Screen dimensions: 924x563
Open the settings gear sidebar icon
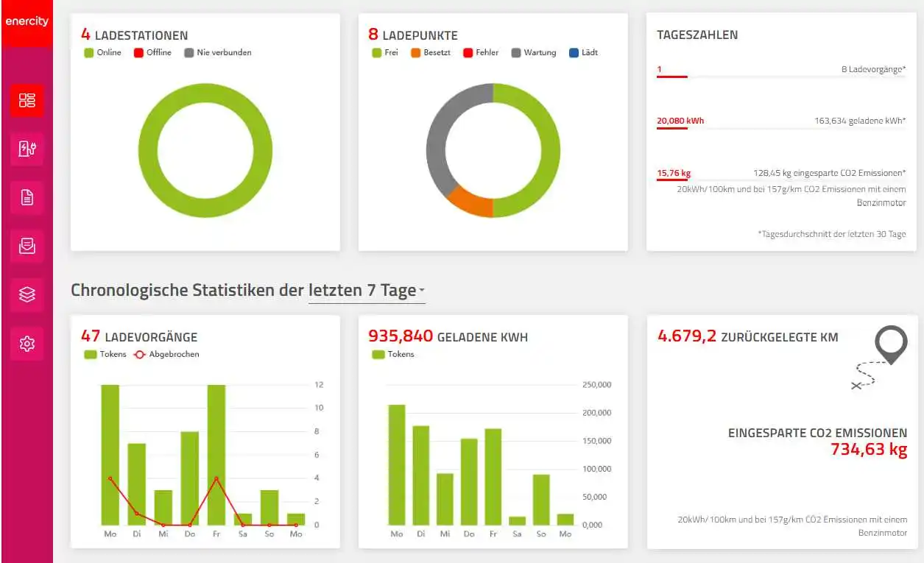27,343
